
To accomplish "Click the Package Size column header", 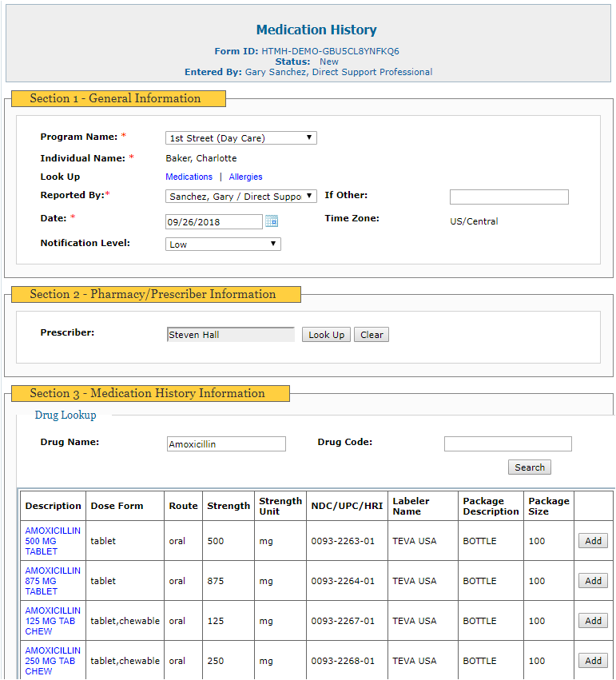I will [549, 506].
